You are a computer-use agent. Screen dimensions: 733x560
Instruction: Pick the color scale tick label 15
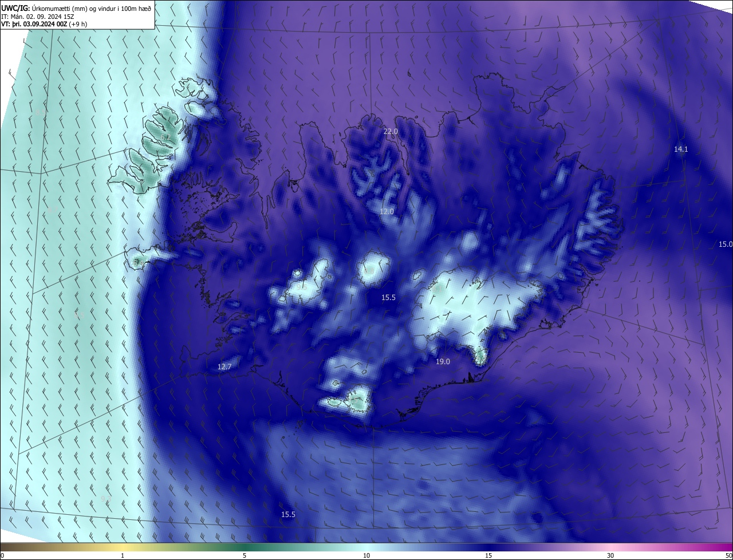488,555
